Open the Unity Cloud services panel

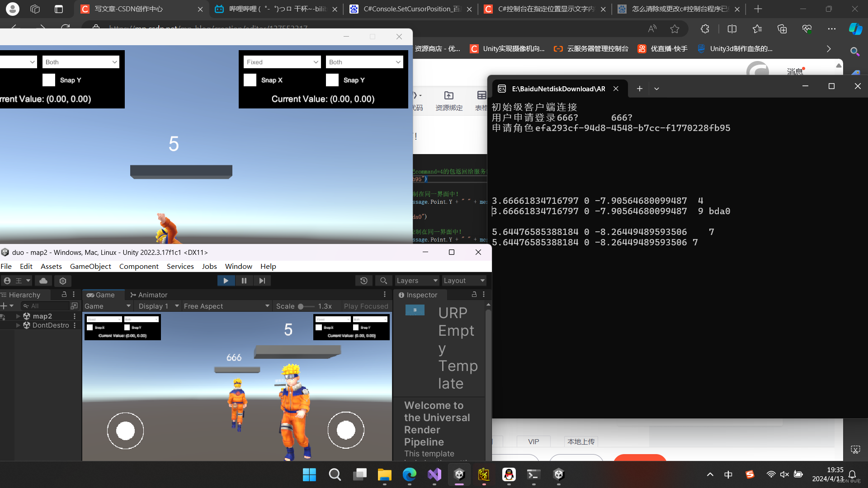43,281
